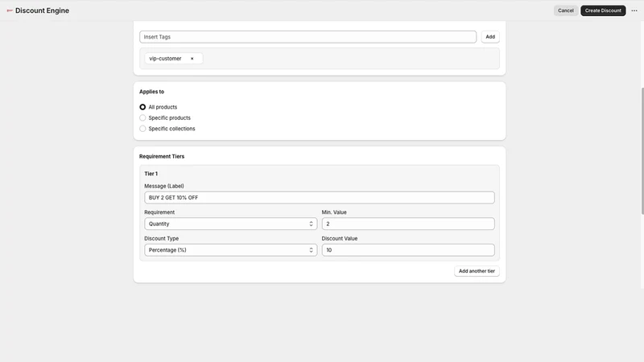Remove the vip-customer tag
The width and height of the screenshot is (644, 362).
click(x=192, y=59)
